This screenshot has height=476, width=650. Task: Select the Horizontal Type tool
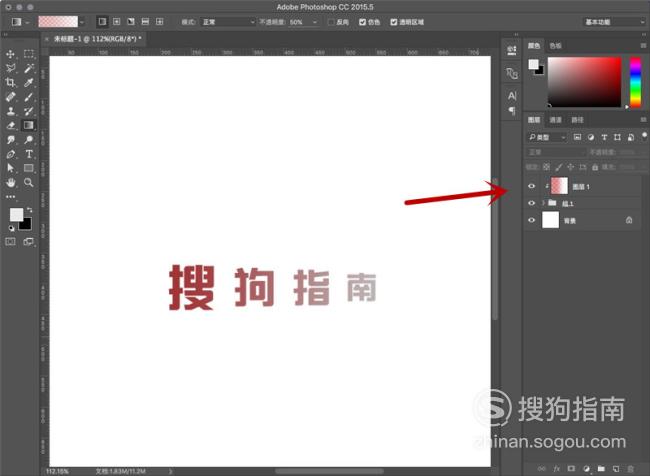point(29,154)
